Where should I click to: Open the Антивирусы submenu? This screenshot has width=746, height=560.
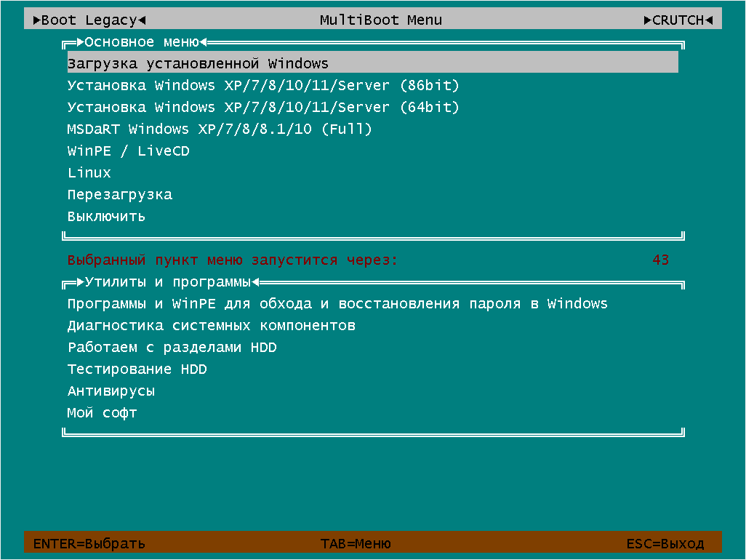pyautogui.click(x=111, y=391)
